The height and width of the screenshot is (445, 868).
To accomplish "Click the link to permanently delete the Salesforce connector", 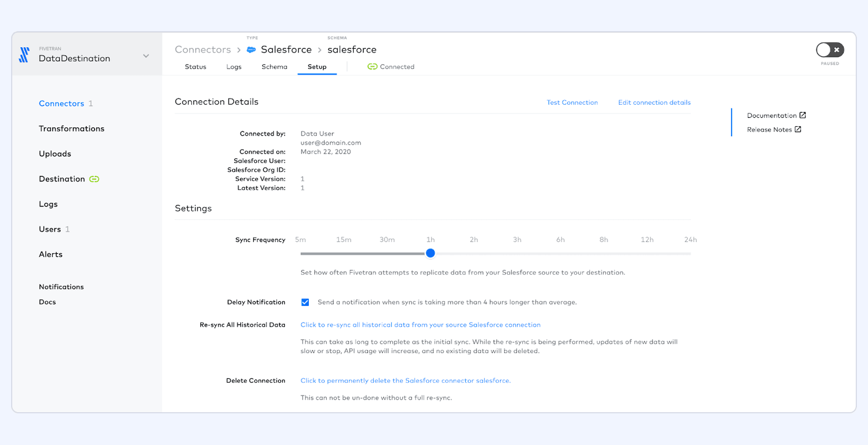I will coord(405,380).
